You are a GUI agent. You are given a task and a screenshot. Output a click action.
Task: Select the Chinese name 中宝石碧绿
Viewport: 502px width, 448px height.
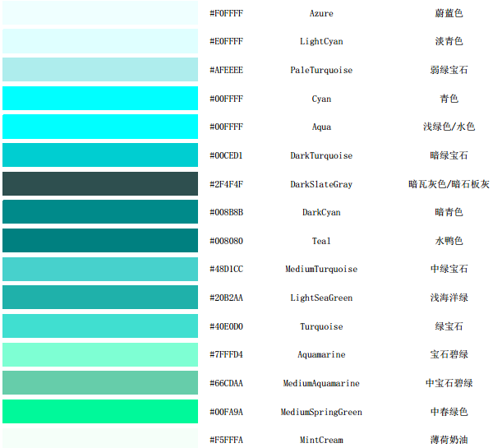(449, 383)
